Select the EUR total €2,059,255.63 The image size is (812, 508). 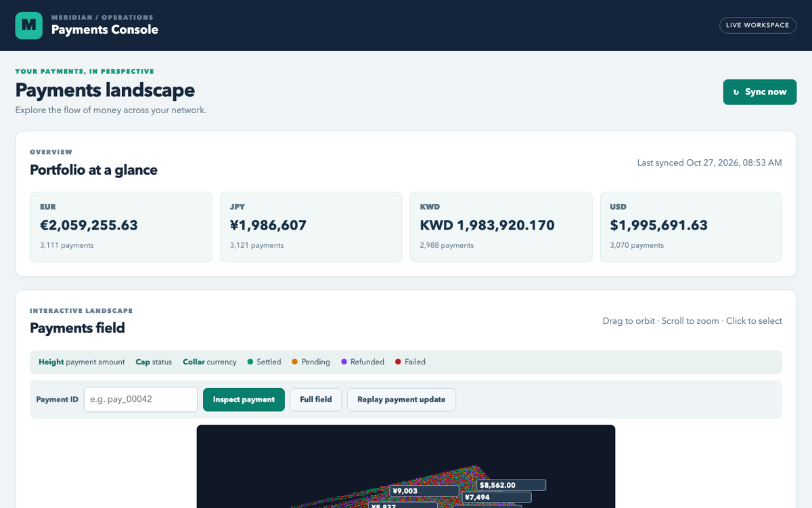[x=89, y=226]
